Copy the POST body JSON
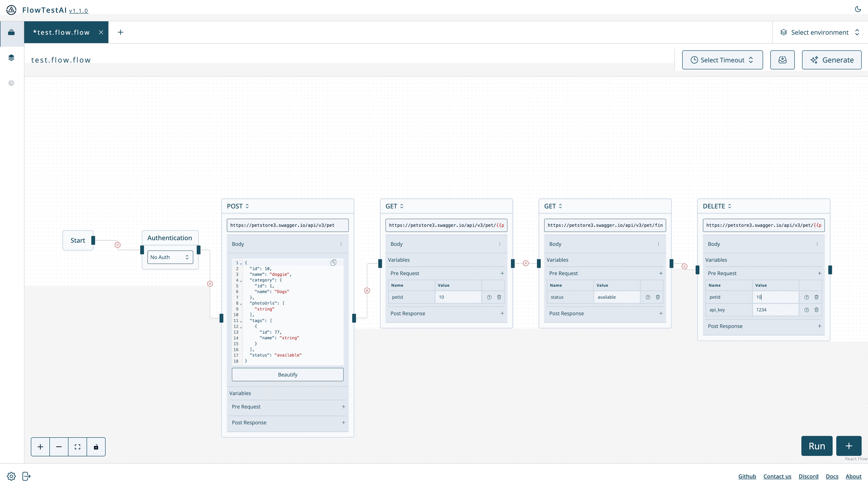Screen dimensions: 868x489 point(333,263)
